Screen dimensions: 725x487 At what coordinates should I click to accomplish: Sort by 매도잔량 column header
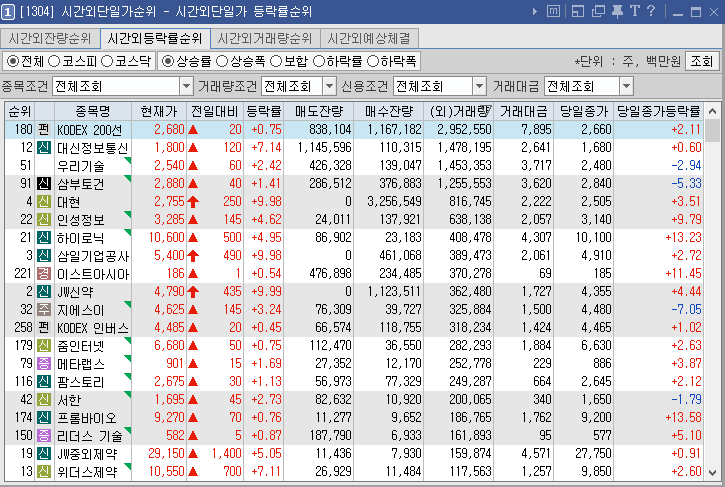(x=319, y=111)
